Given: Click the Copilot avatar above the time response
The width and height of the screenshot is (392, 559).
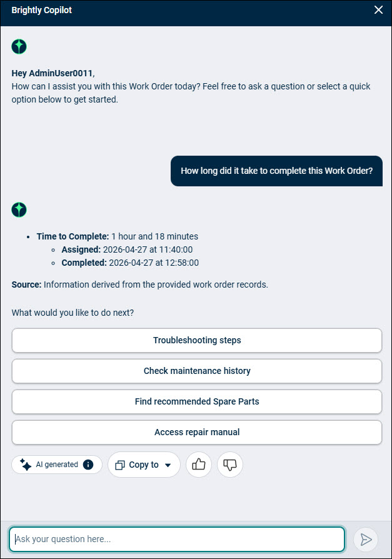Looking at the screenshot, I should click(x=19, y=209).
